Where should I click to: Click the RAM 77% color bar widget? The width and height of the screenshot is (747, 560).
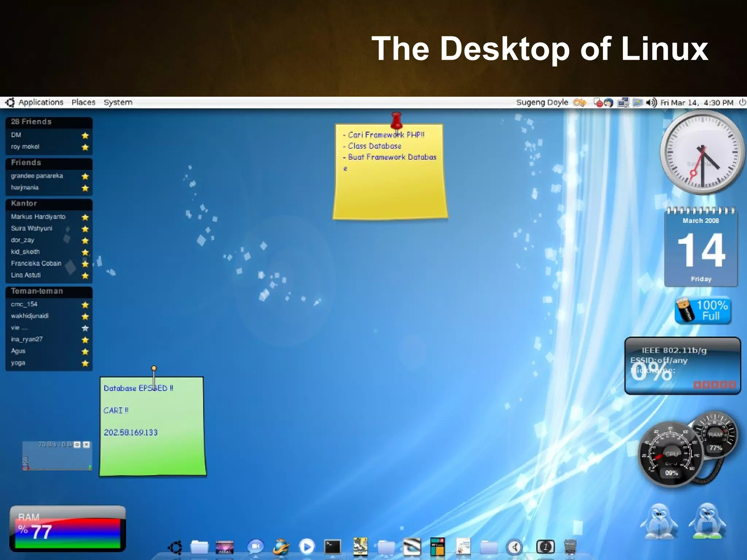pyautogui.click(x=67, y=529)
